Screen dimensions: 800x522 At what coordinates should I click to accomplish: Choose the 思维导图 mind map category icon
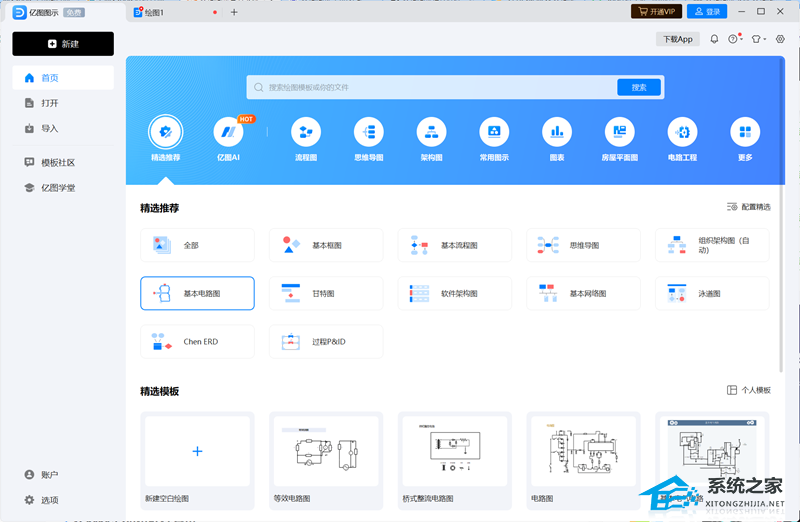pos(368,132)
